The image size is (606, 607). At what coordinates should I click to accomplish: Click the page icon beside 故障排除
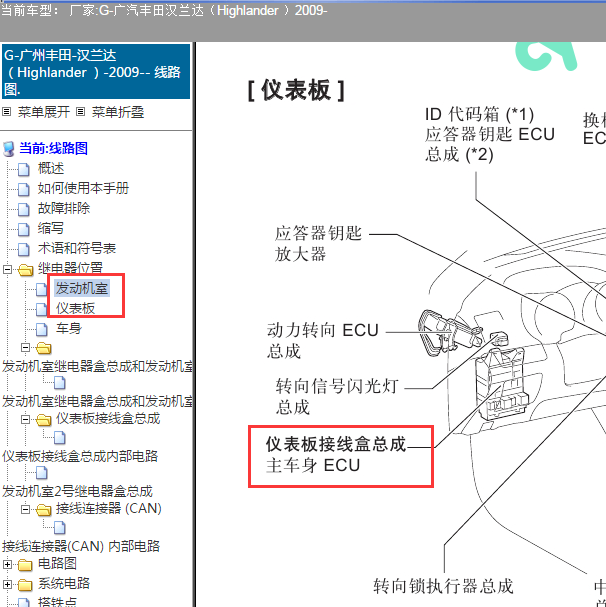pos(24,209)
